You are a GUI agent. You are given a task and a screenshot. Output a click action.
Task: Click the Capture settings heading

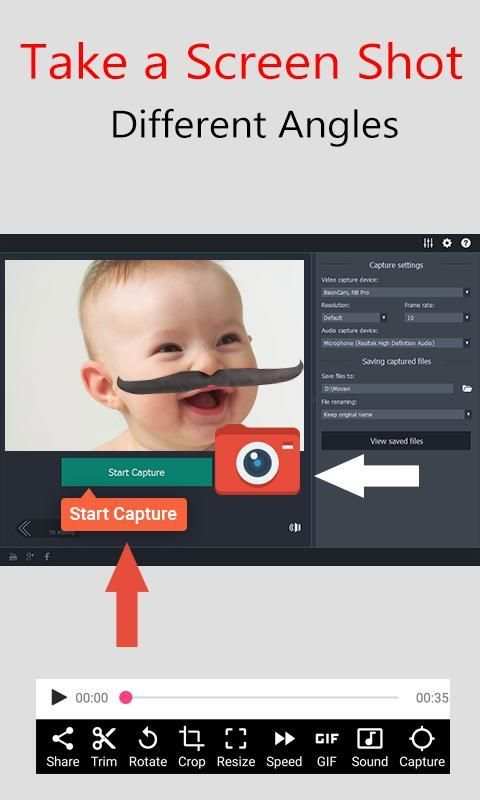click(396, 265)
